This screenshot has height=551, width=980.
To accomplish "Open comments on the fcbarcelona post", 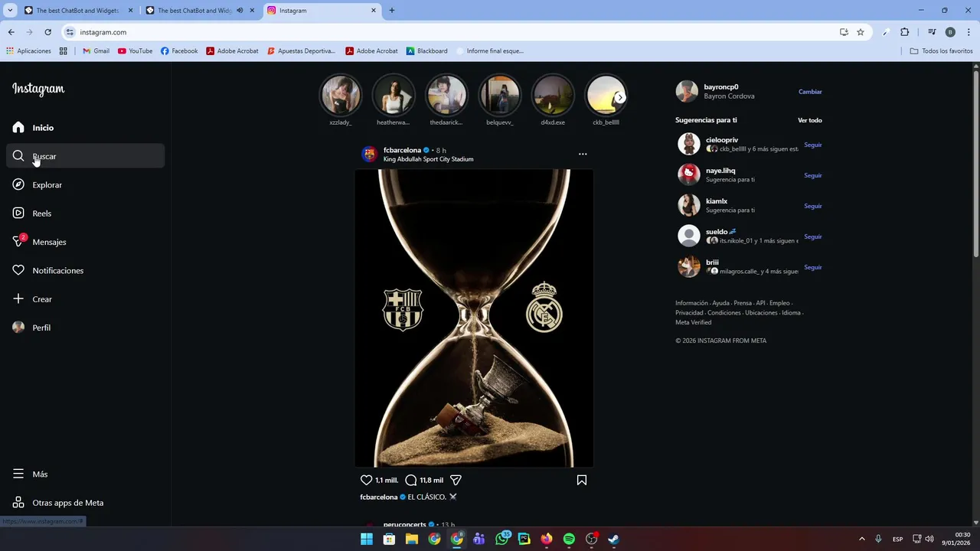I will point(410,480).
